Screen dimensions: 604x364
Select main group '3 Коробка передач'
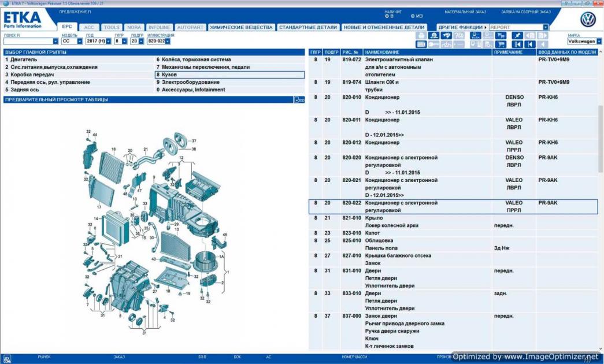point(79,75)
